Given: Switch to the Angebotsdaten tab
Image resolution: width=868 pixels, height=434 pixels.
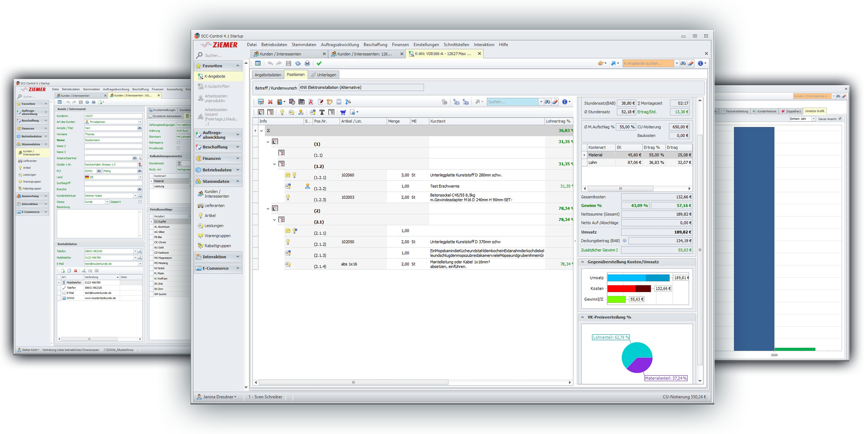Looking at the screenshot, I should coord(268,75).
